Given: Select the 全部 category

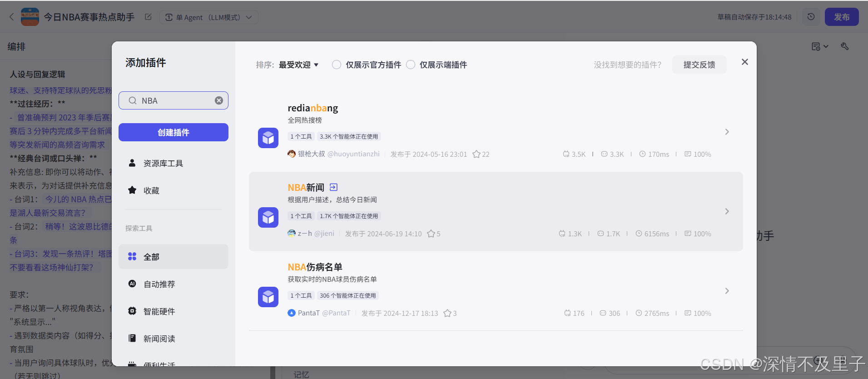Looking at the screenshot, I should pyautogui.click(x=174, y=257).
